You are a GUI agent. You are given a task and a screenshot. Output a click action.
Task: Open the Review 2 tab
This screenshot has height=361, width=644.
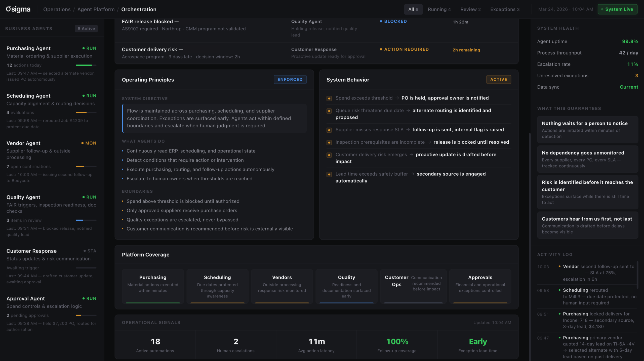(x=470, y=9)
